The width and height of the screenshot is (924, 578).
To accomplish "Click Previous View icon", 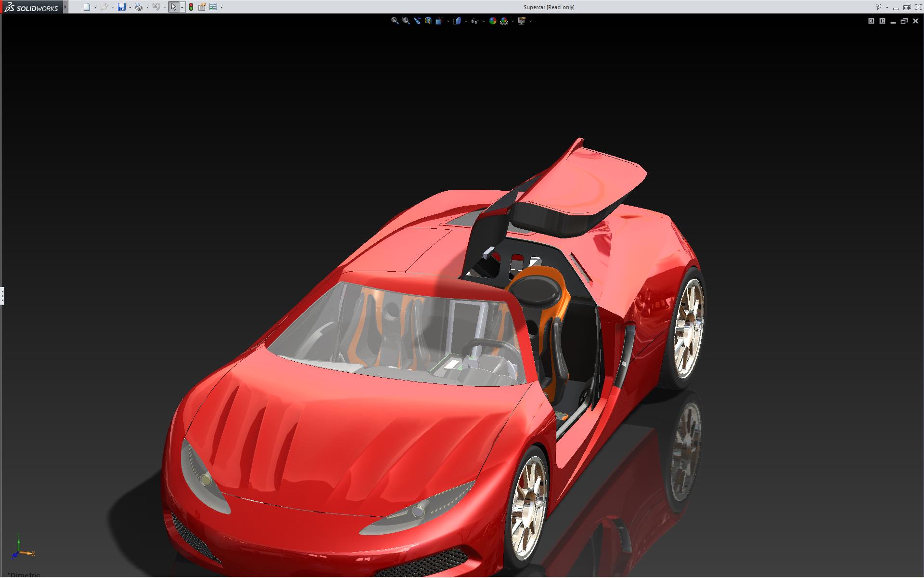I will coord(417,21).
